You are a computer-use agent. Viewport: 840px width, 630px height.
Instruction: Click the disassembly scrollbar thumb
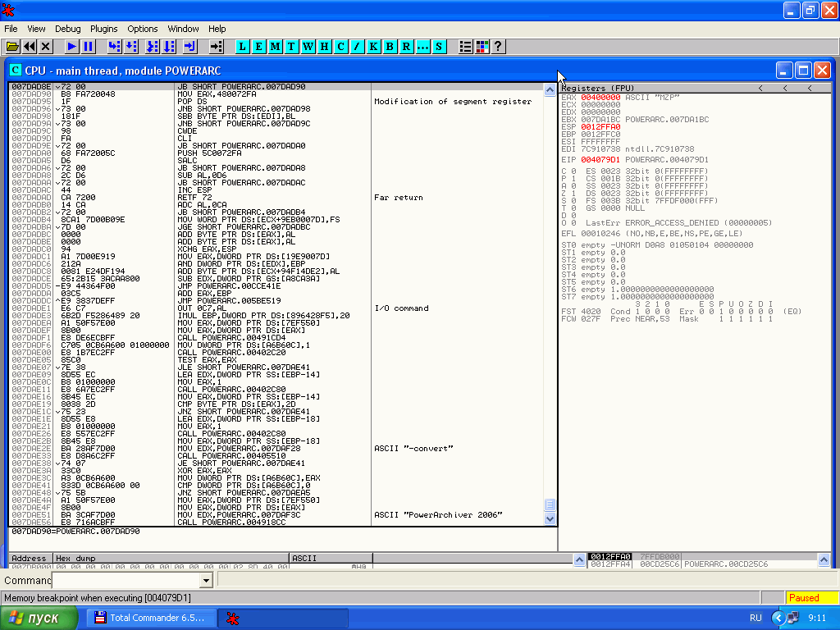[x=550, y=504]
